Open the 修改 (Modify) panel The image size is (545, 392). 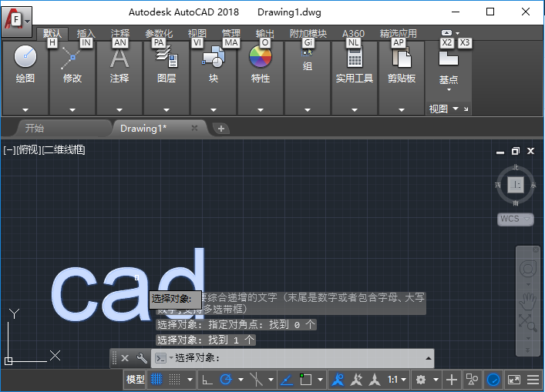72,64
